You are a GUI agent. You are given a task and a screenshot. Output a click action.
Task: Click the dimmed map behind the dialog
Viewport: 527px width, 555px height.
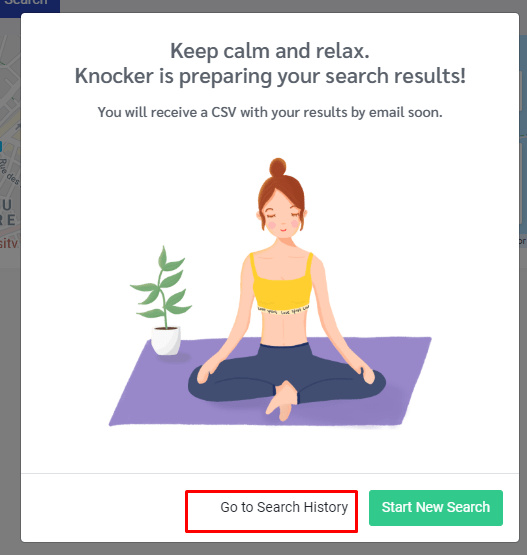[10, 142]
